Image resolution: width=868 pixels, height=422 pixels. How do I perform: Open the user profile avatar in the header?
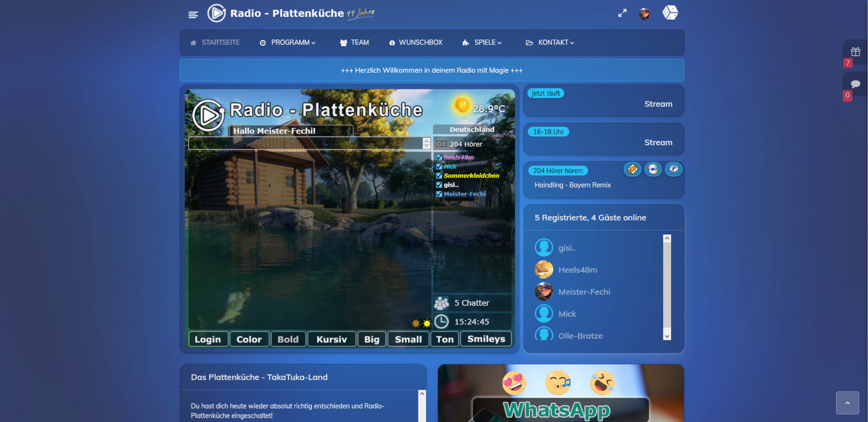[645, 14]
